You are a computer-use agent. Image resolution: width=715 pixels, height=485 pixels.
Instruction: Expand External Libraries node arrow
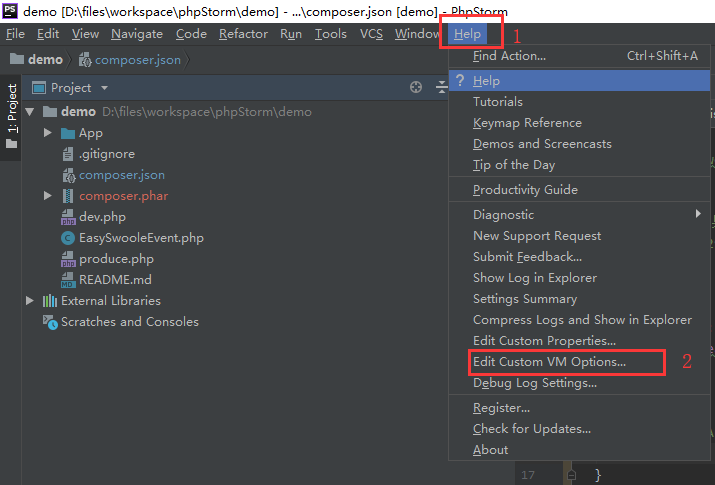pyautogui.click(x=30, y=300)
